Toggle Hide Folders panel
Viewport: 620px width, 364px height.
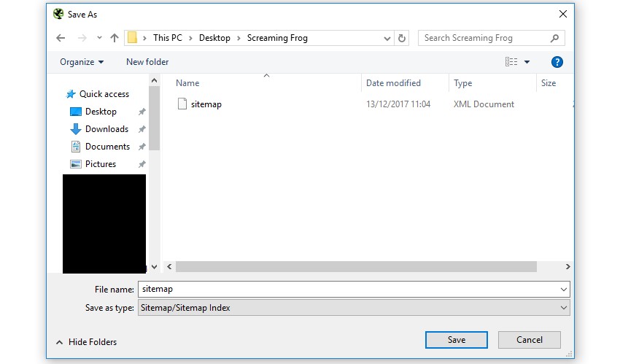coord(86,341)
